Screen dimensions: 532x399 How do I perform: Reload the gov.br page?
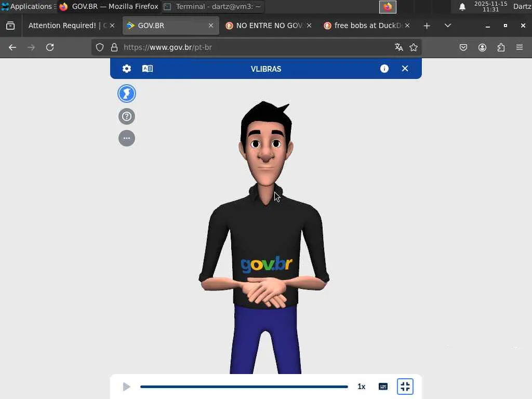pos(50,47)
